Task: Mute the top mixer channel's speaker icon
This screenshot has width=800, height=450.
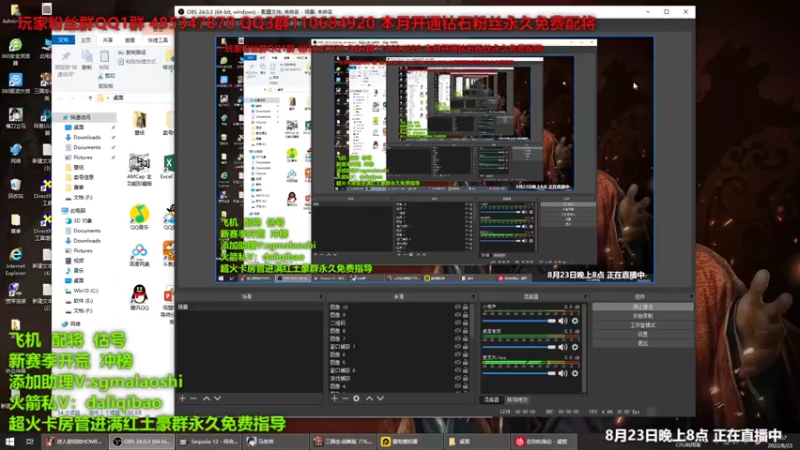Action: [563, 321]
